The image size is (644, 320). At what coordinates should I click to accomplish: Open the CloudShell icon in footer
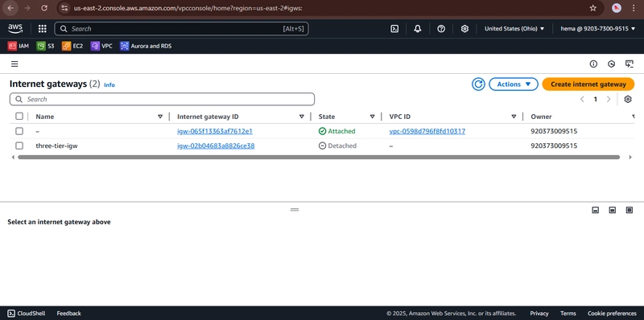pos(11,314)
